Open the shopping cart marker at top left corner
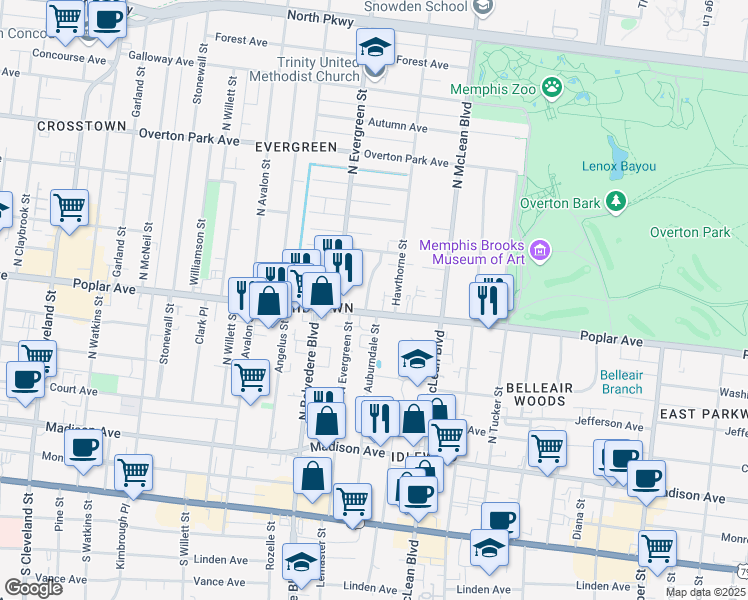This screenshot has height=600, width=748. (x=66, y=20)
